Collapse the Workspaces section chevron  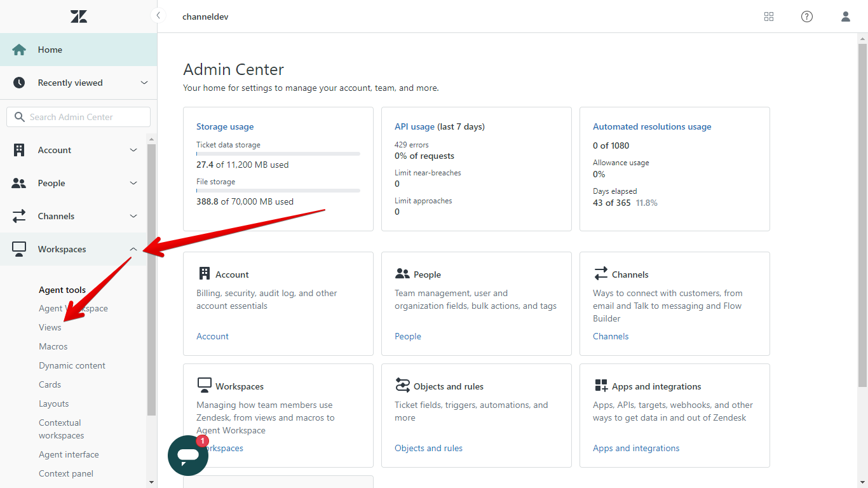(x=133, y=249)
